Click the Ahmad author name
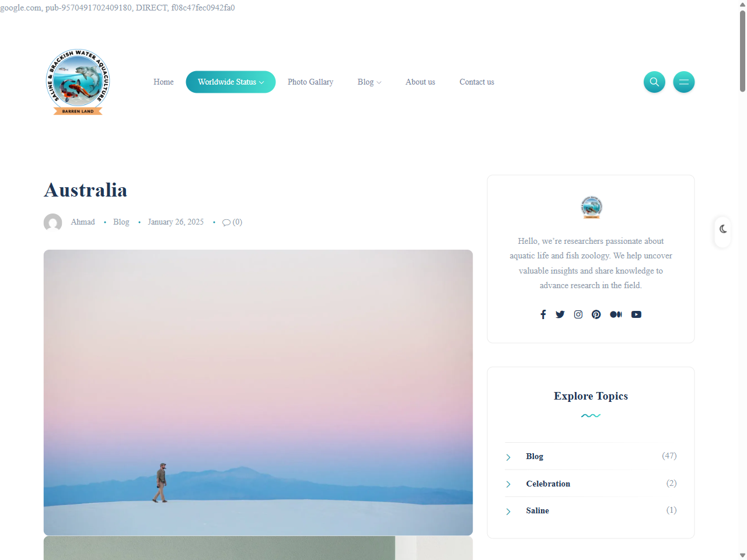Viewport: 747px width, 560px height. tap(83, 222)
